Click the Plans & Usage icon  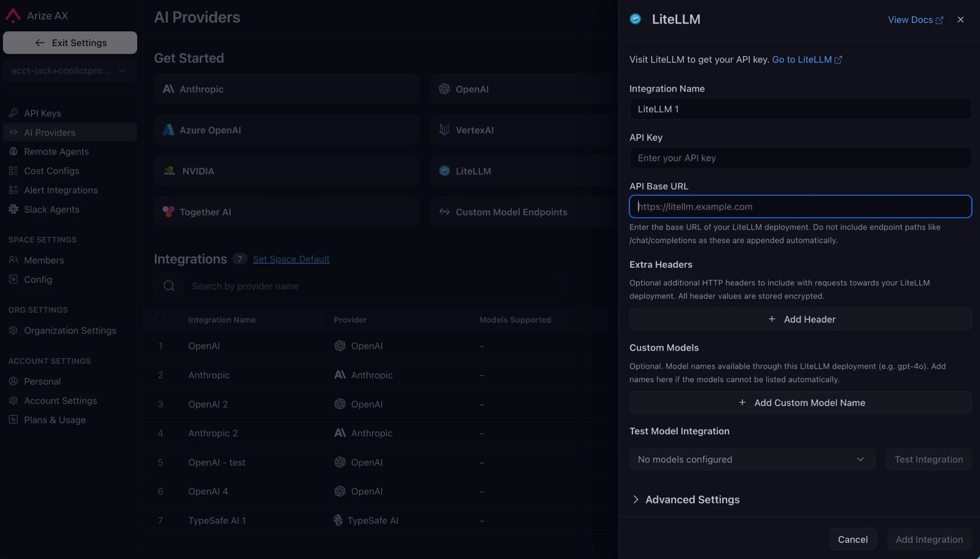coord(13,420)
